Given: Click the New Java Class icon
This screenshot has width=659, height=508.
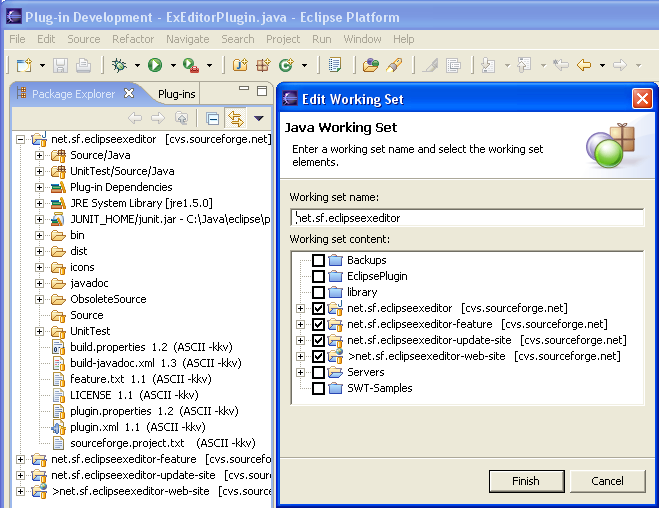Looking at the screenshot, I should [286, 65].
